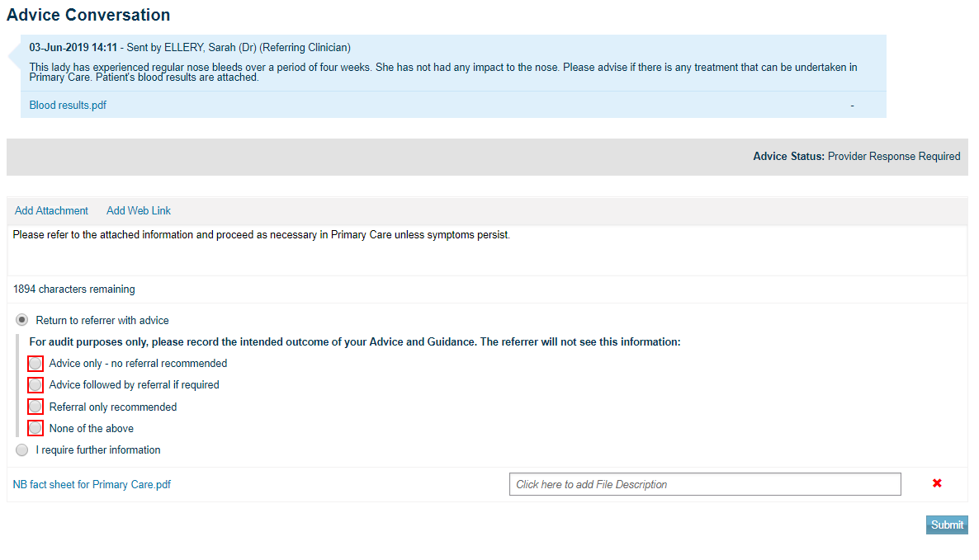
Task: Click the file description input field
Action: [705, 485]
